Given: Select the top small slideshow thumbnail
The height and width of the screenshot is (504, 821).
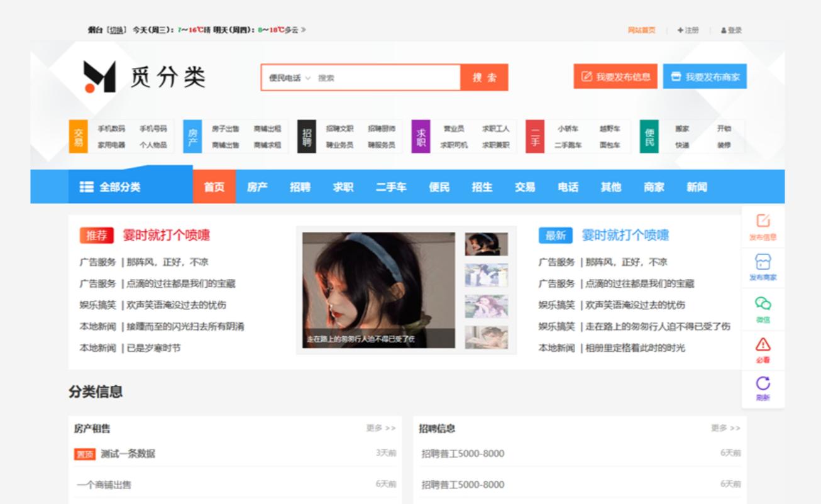Looking at the screenshot, I should 487,244.
